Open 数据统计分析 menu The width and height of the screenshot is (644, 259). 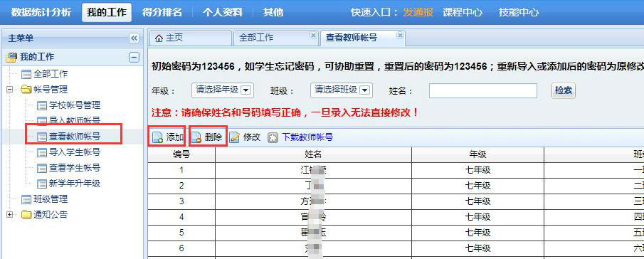[41, 12]
